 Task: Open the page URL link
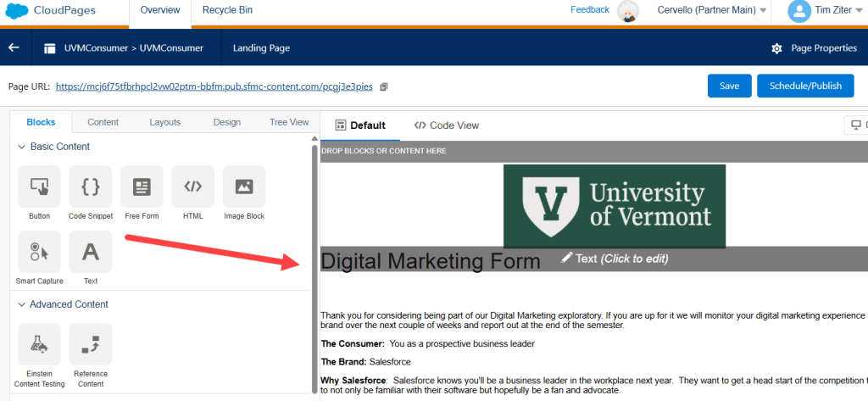click(x=214, y=86)
